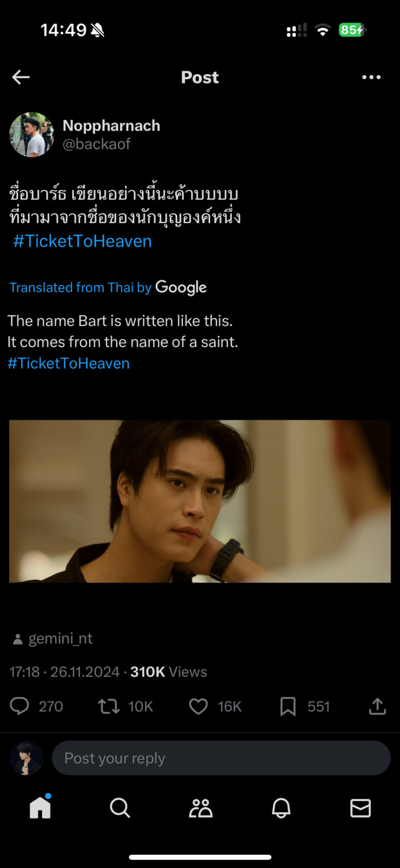
Task: Bookmark this post
Action: point(288,706)
